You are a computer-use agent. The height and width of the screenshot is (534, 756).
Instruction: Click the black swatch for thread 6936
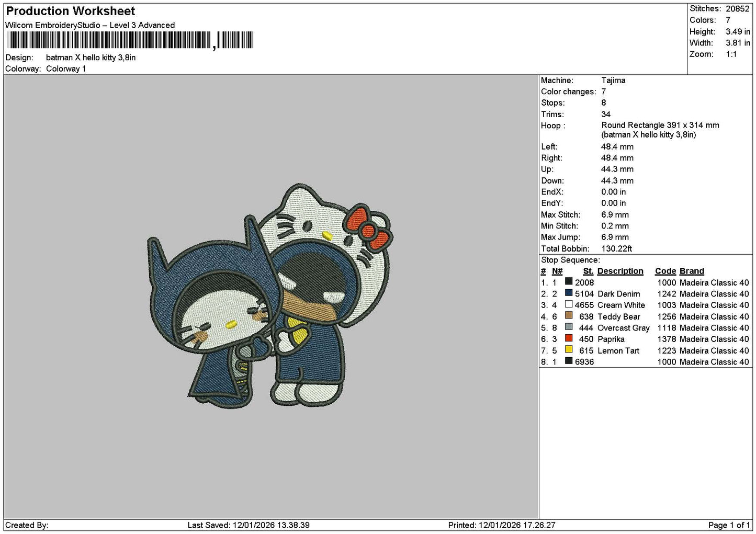point(569,361)
